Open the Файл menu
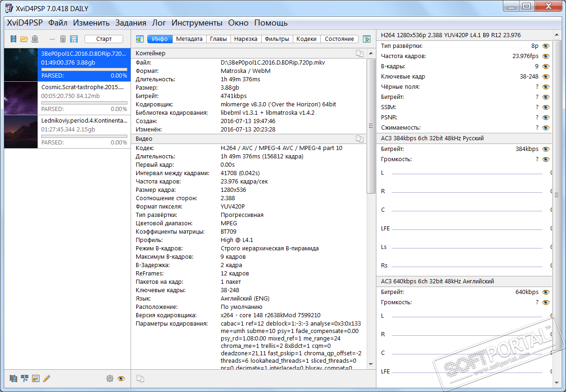 58,23
